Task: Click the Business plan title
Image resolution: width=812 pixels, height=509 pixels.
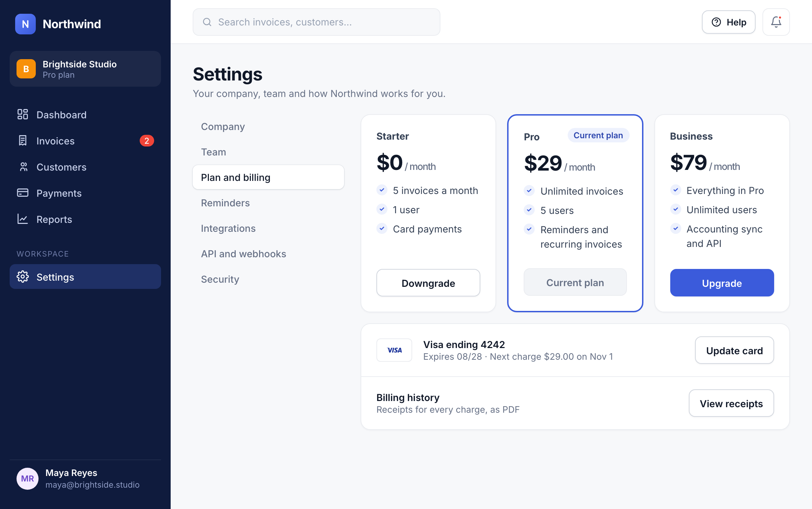Action: tap(691, 136)
